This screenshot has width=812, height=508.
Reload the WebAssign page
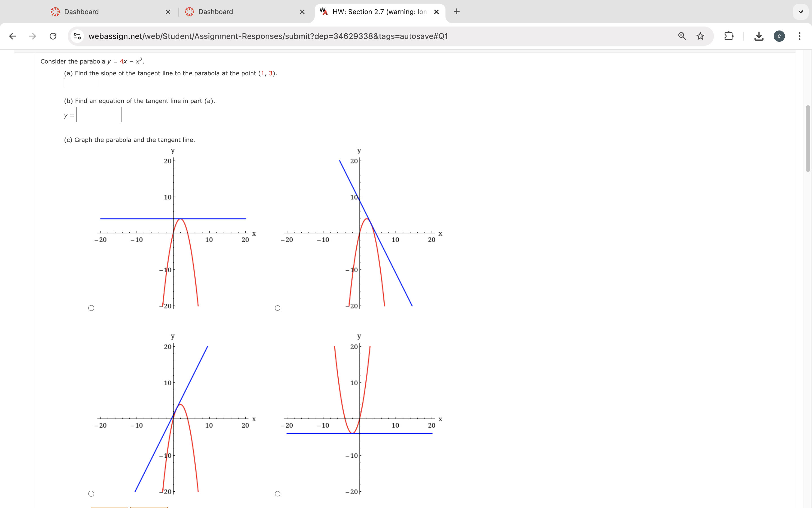(53, 36)
